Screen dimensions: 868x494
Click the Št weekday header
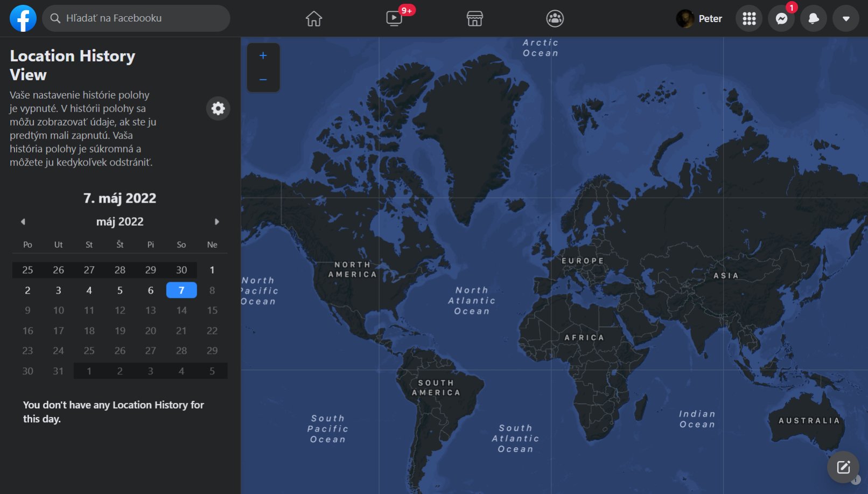(120, 245)
